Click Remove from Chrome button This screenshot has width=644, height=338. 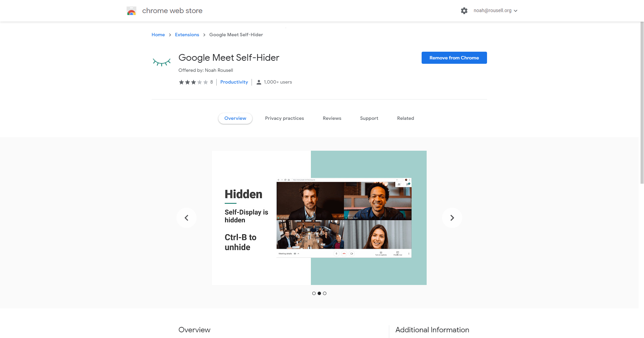[x=454, y=58]
